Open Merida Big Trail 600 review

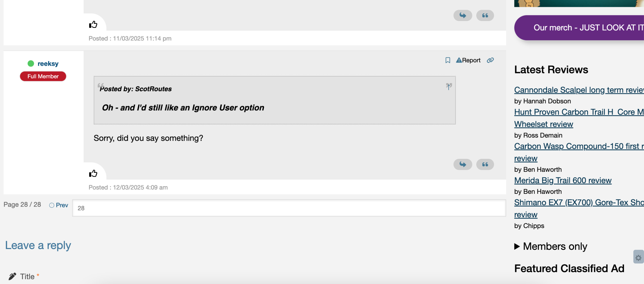tap(563, 180)
